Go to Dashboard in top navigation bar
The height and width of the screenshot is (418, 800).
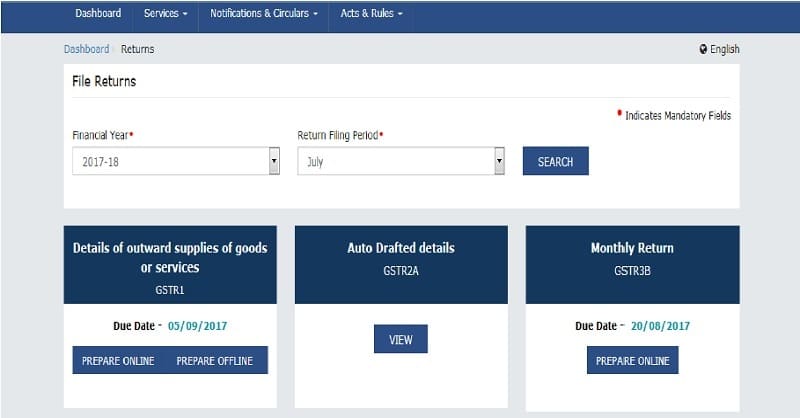pos(98,13)
